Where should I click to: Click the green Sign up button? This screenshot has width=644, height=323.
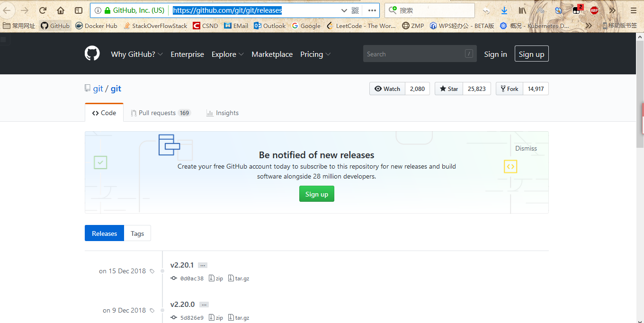tap(317, 194)
